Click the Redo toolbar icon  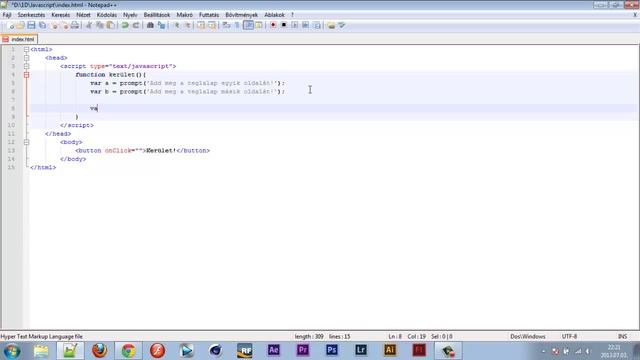pos(136,25)
